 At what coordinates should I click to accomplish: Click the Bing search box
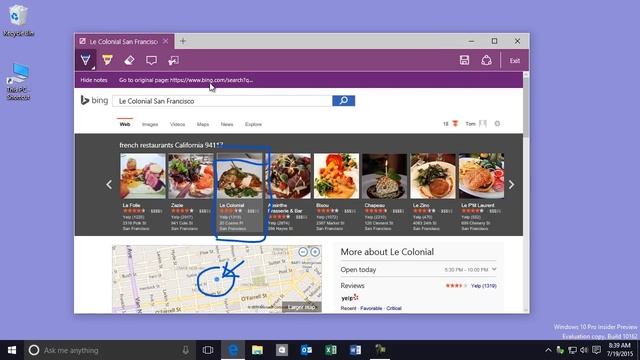click(x=222, y=101)
